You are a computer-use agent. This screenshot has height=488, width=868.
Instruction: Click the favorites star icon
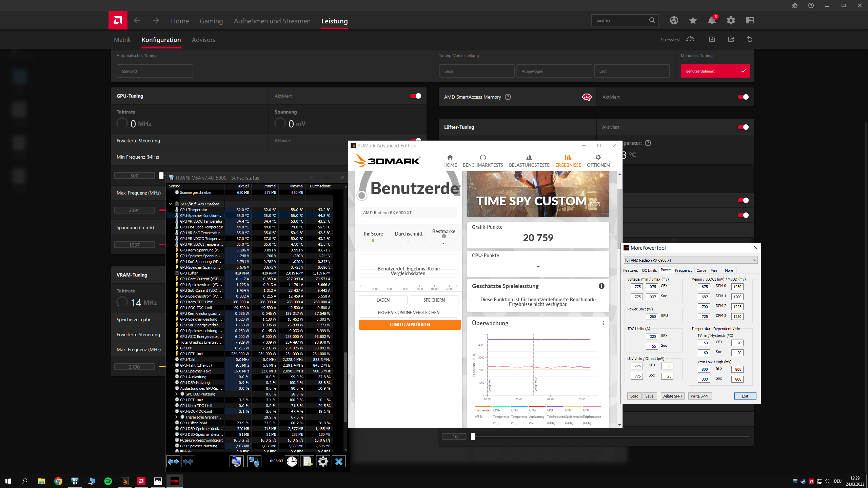693,21
